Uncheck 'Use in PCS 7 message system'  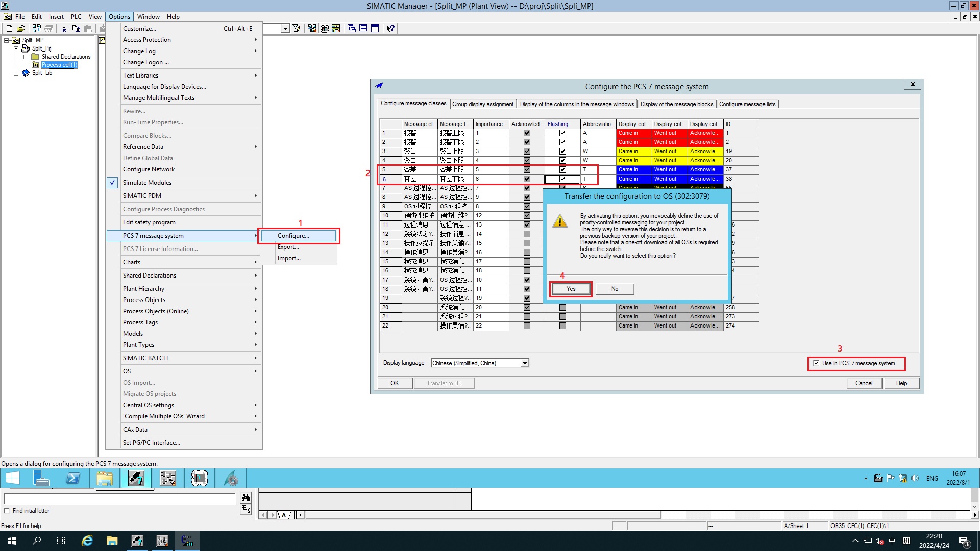(x=816, y=363)
